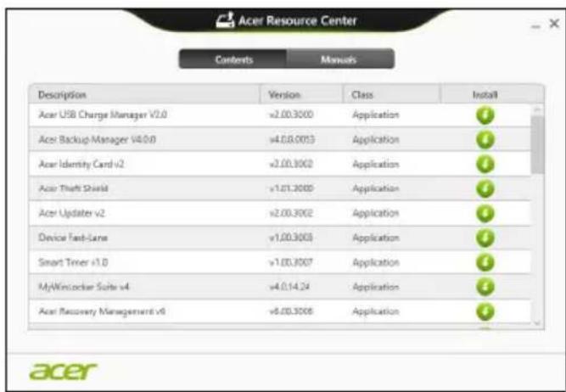Click the scrollbar down arrow
This screenshot has height=392, width=566.
[x=537, y=323]
